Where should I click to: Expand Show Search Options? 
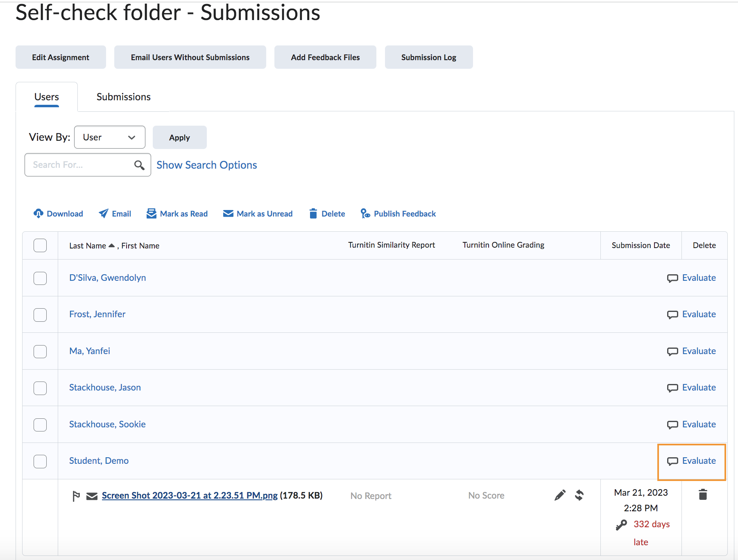coord(207,165)
